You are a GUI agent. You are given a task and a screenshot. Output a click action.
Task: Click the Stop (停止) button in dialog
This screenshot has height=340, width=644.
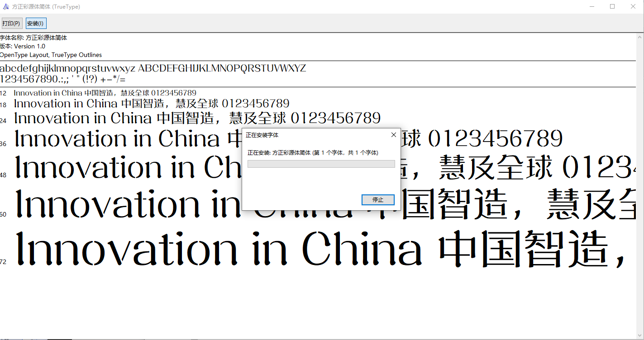[x=378, y=199]
